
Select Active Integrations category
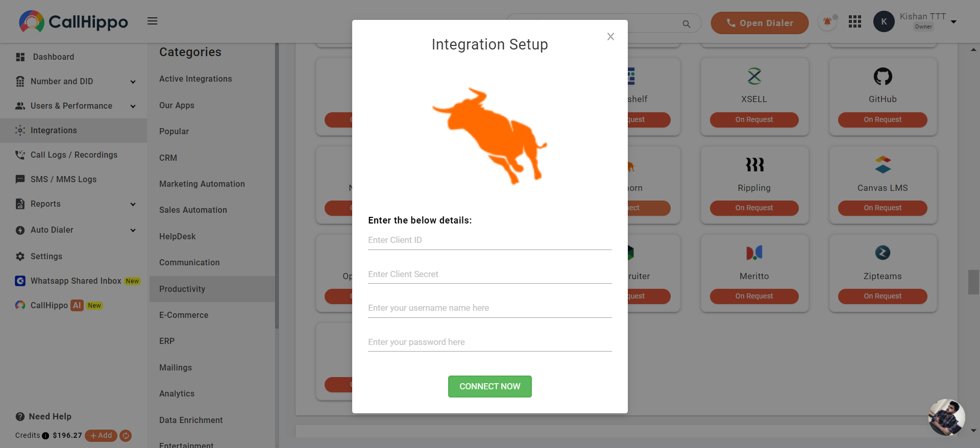(x=195, y=79)
